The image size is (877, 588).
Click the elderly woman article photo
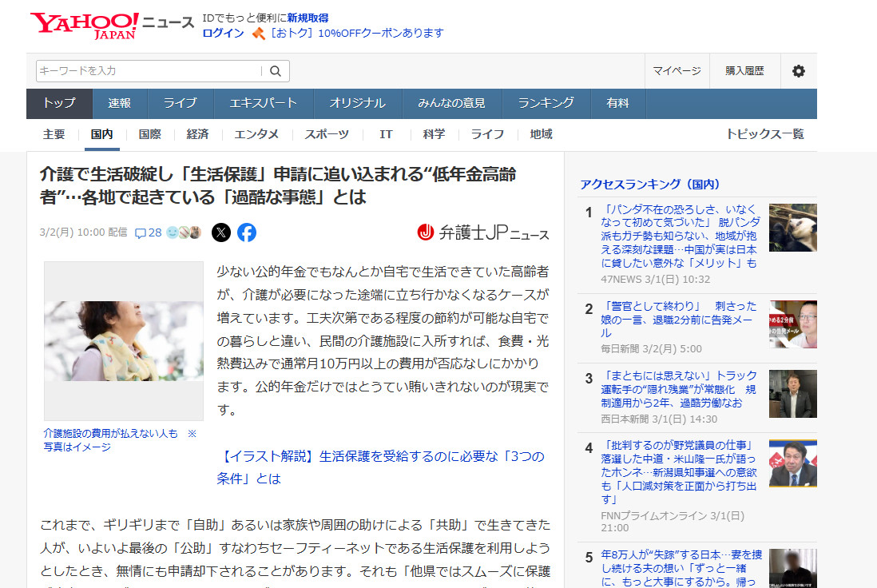124,340
